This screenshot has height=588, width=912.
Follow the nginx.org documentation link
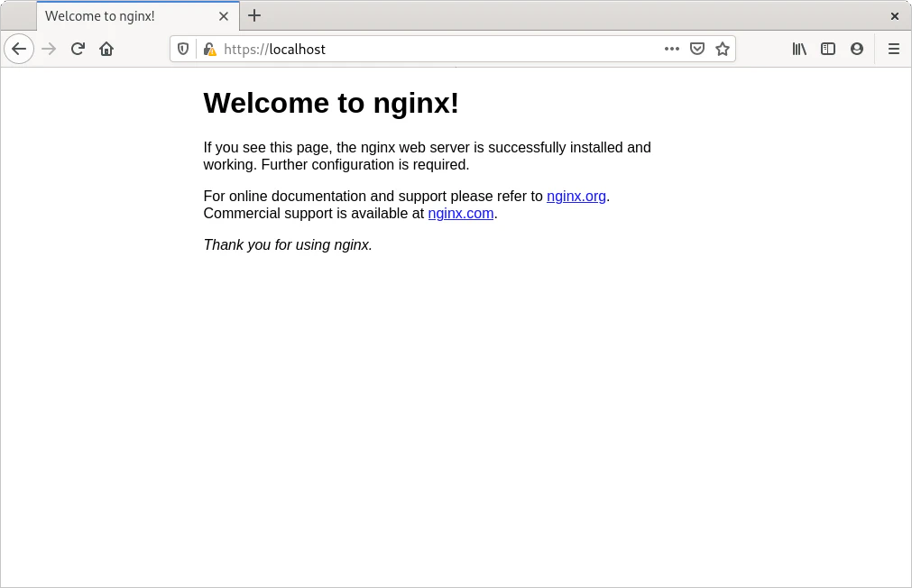point(576,196)
